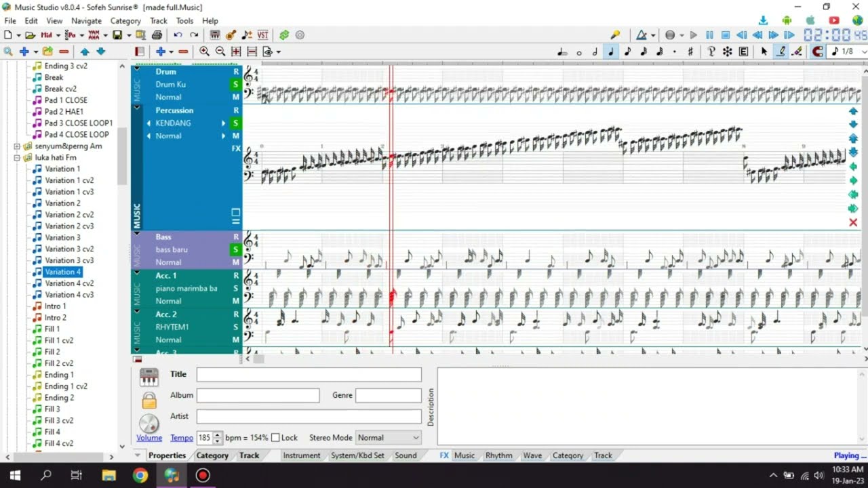This screenshot has height=488, width=868.
Task: Pause playback
Action: [709, 35]
